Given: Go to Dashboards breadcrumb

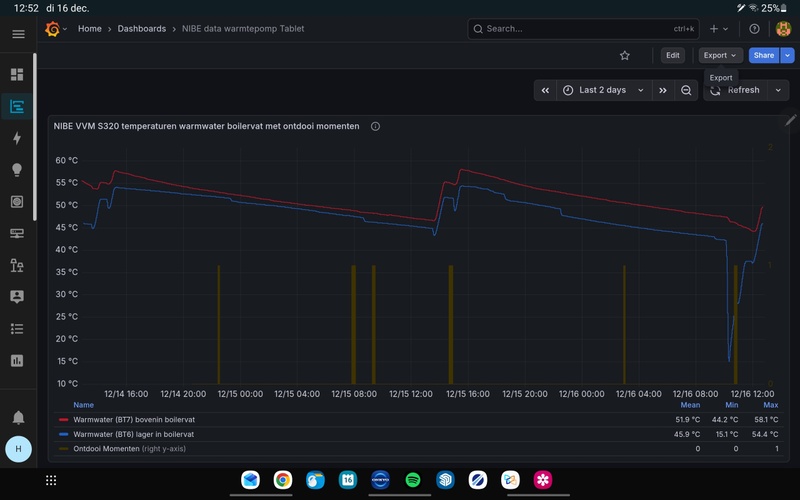Looking at the screenshot, I should pyautogui.click(x=142, y=29).
